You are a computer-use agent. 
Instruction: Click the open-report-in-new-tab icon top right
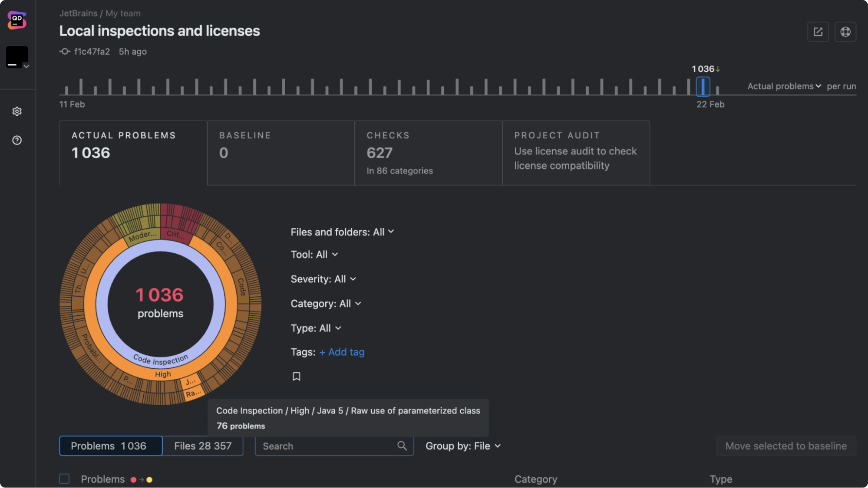coord(818,31)
